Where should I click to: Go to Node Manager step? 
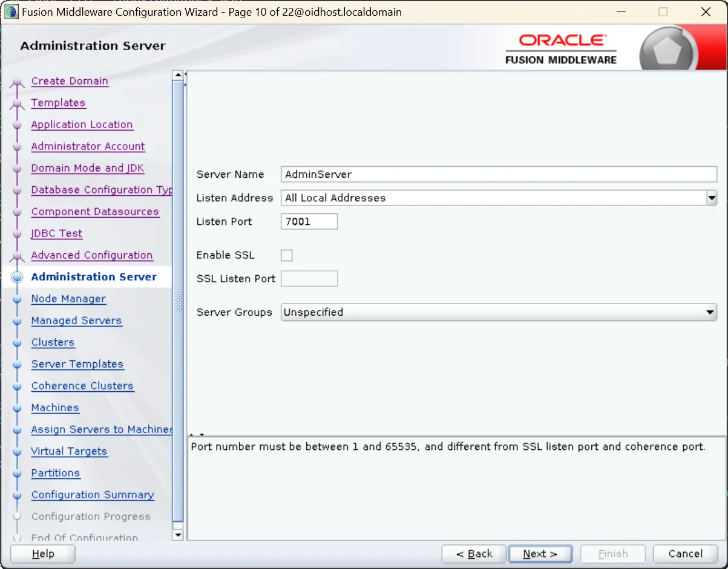tap(68, 299)
